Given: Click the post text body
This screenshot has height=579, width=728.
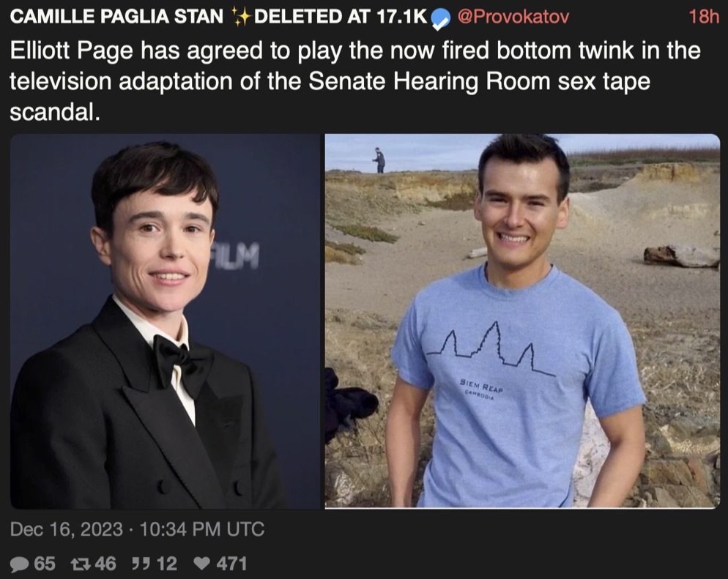Looking at the screenshot, I should pyautogui.click(x=355, y=81).
